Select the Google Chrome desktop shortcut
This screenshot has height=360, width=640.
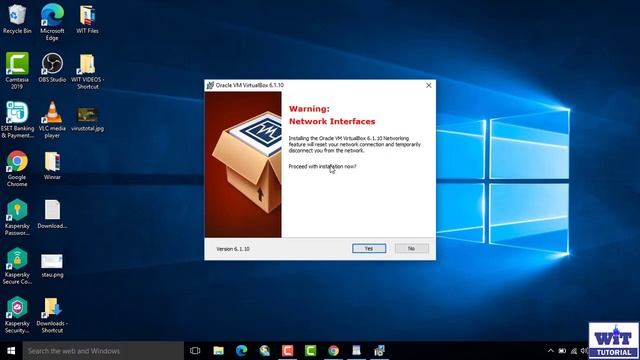[x=17, y=169]
